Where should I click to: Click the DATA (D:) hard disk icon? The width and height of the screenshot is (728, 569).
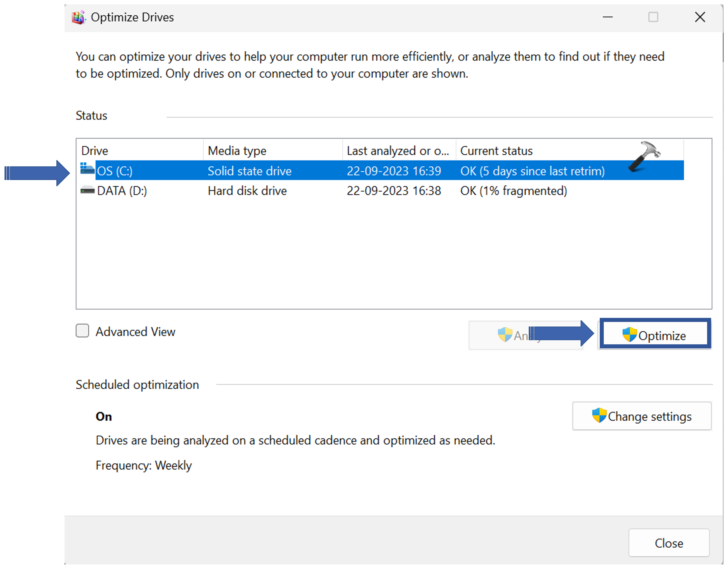pos(88,191)
